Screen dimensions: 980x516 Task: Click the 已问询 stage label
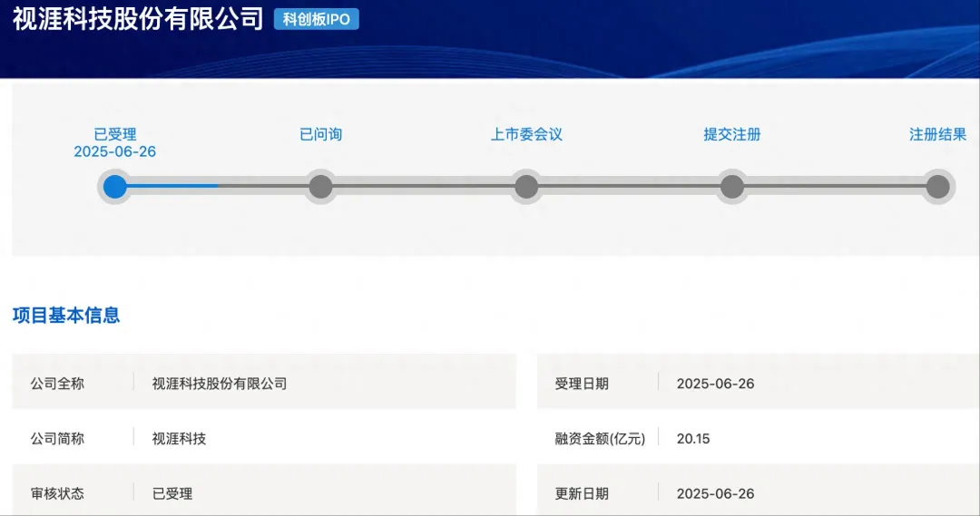point(320,134)
